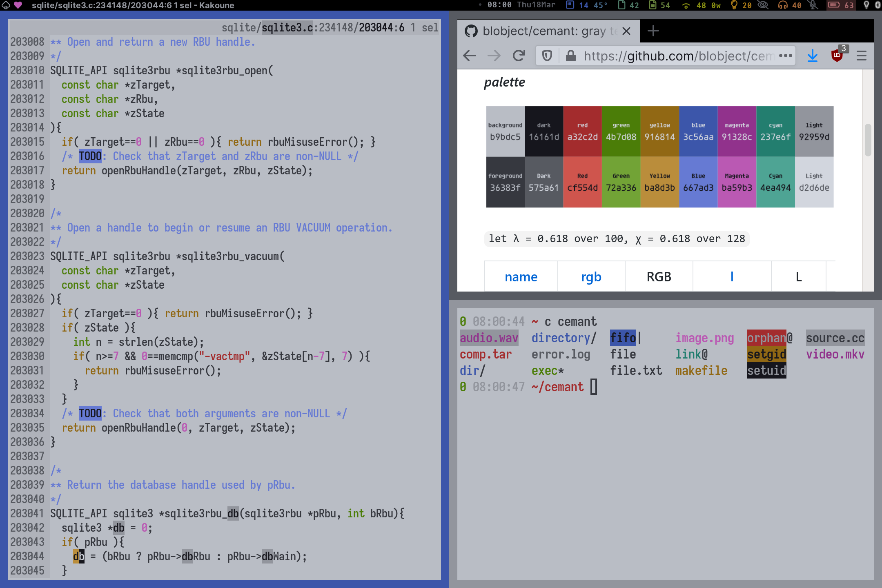882x588 pixels.
Task: Click the wifi status icon in top bar
Action: point(686,5)
